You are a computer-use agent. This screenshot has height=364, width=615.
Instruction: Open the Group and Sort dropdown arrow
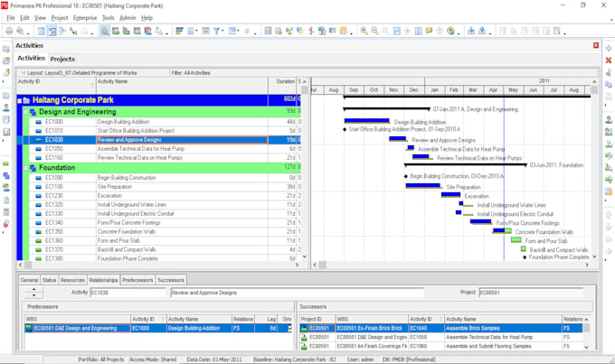[239, 31]
